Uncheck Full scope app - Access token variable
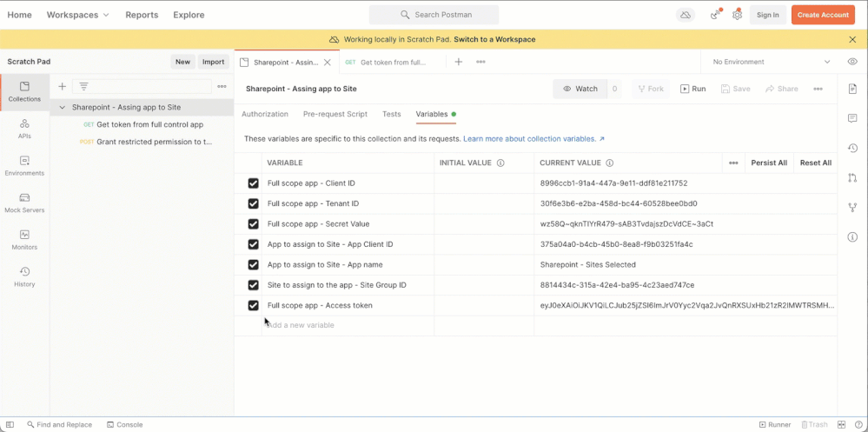The width and height of the screenshot is (868, 432). coord(254,305)
